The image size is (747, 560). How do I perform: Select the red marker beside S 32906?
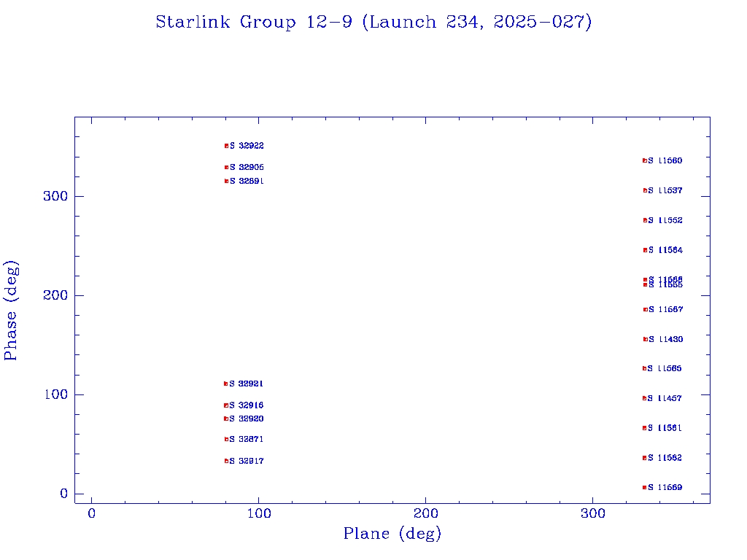[x=227, y=167]
